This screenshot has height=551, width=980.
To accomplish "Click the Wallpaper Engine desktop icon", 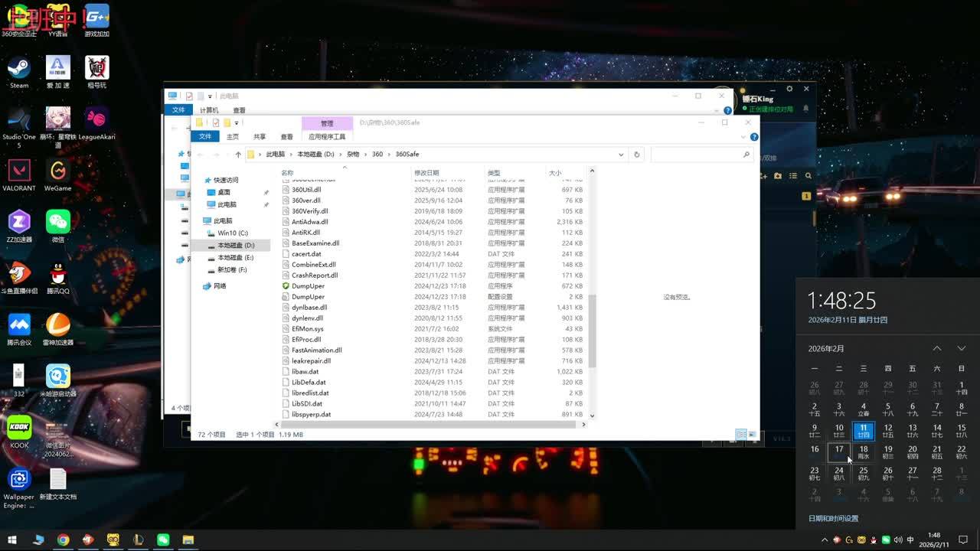I will (x=19, y=481).
